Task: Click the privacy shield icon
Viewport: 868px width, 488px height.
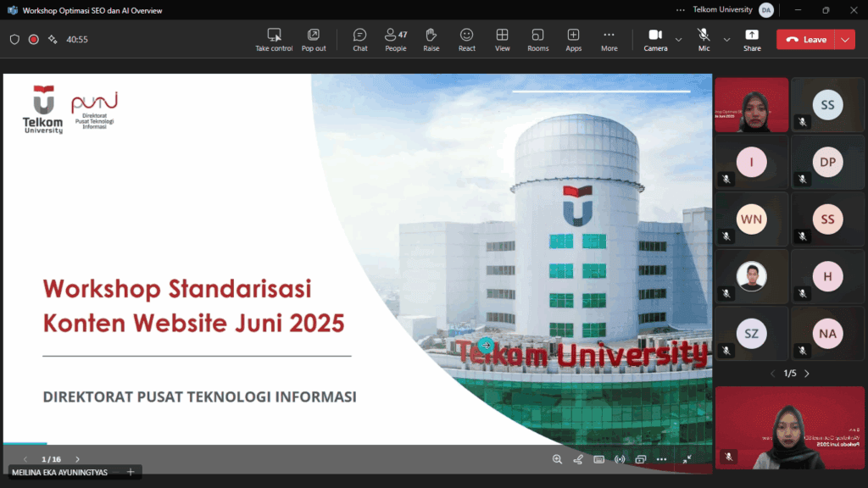Action: tap(15, 39)
